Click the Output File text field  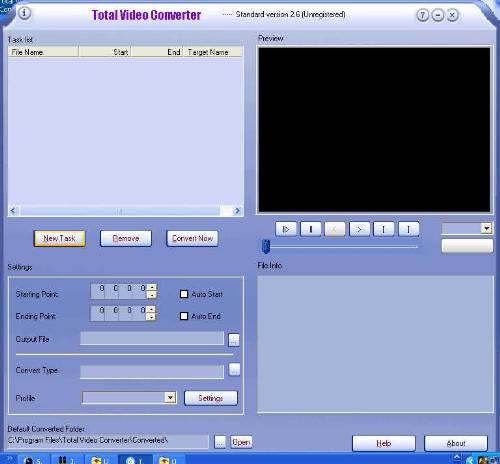pos(152,338)
